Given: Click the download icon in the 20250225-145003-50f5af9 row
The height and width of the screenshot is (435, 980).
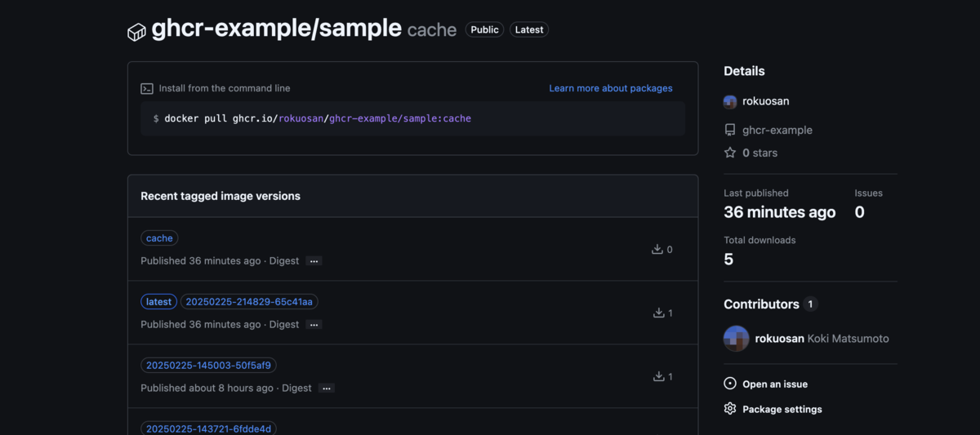Looking at the screenshot, I should click(x=658, y=376).
